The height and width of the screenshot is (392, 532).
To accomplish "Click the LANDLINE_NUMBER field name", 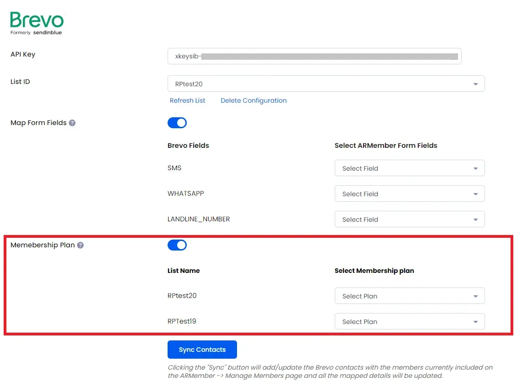I will coord(199,219).
